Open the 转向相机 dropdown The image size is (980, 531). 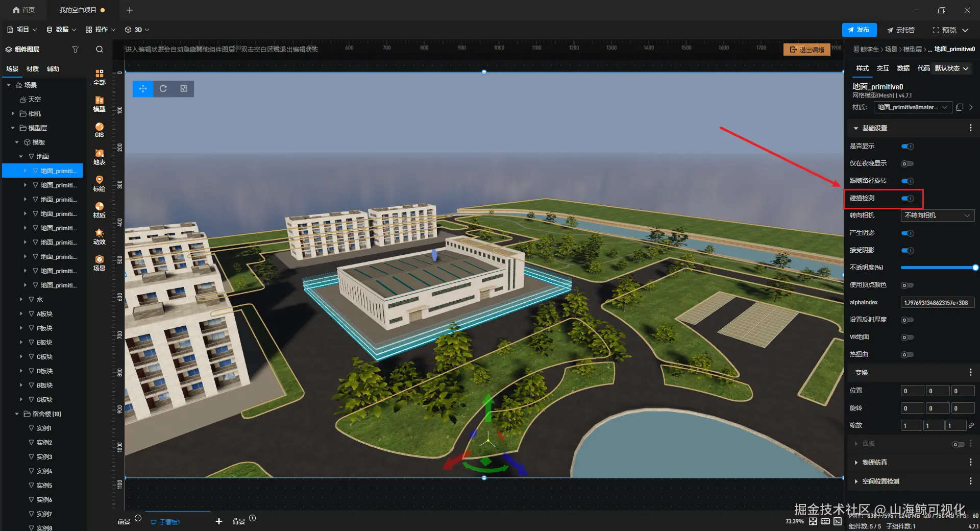[x=937, y=215]
